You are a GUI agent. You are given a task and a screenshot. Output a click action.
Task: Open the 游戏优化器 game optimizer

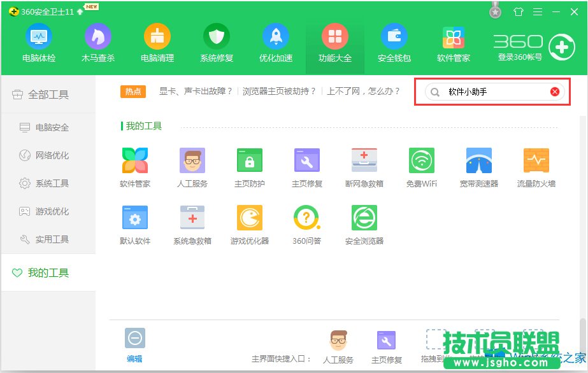pos(249,223)
